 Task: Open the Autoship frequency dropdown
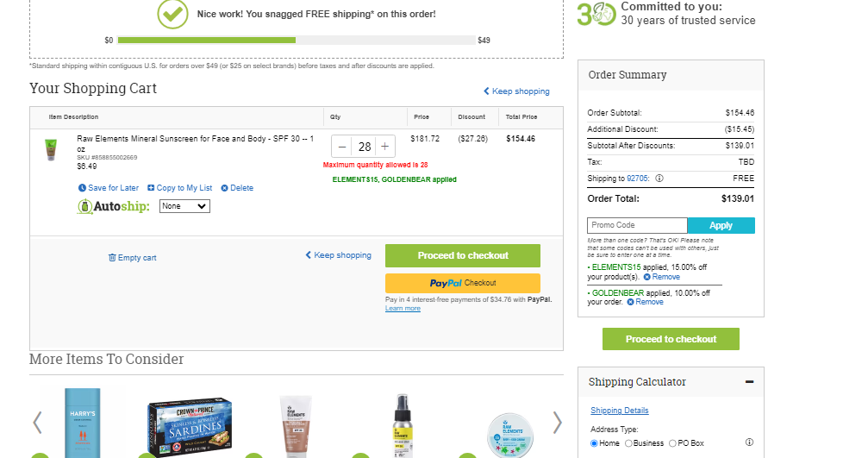184,206
